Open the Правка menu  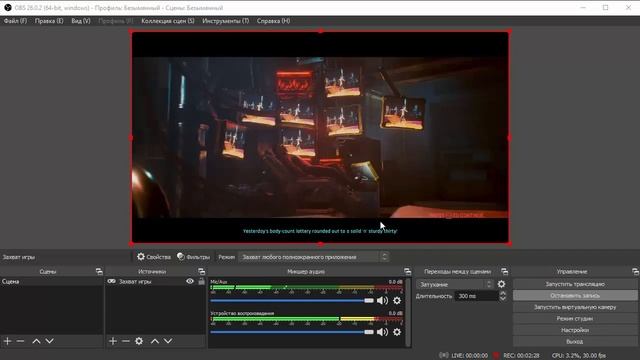pyautogui.click(x=49, y=21)
